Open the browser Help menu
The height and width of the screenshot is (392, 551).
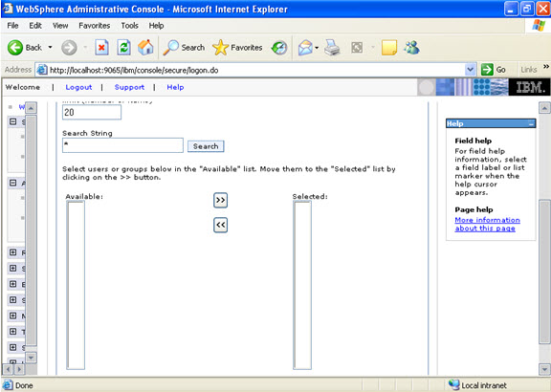(156, 26)
